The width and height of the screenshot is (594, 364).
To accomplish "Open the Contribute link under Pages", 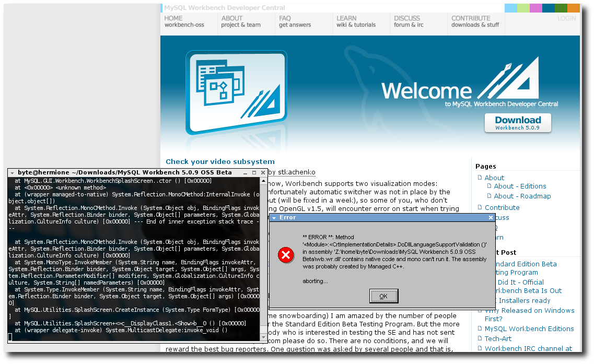I will point(502,207).
